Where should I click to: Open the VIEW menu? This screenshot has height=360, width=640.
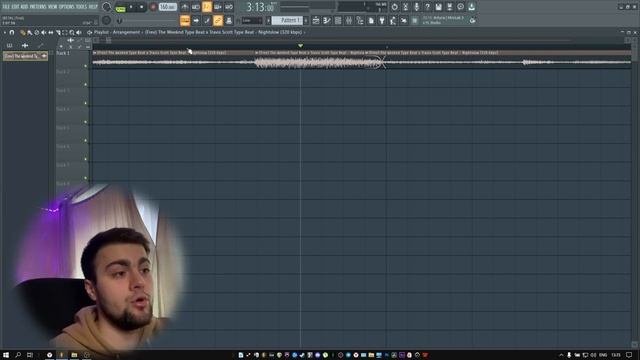53,7
